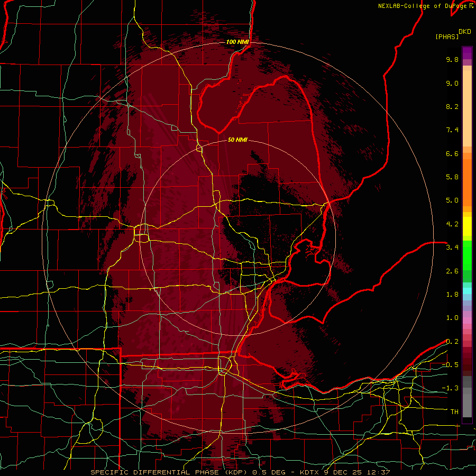Click the purple segment atop the color bar

(467, 53)
